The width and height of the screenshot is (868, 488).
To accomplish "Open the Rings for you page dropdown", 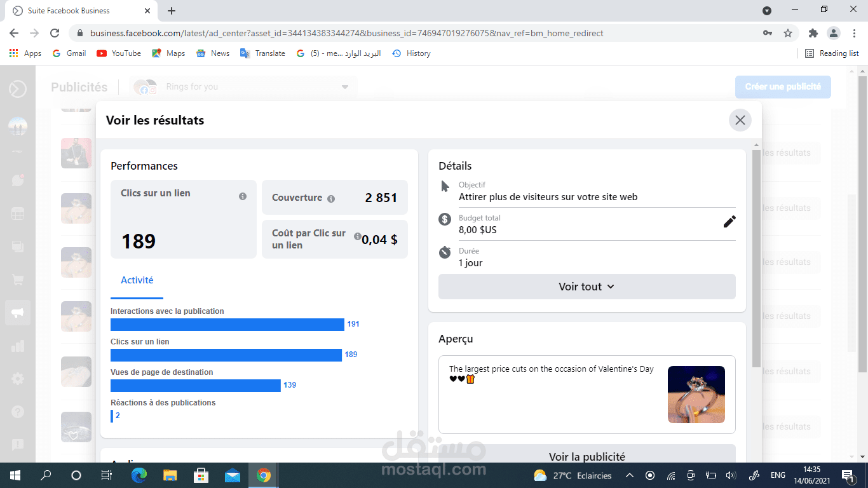I will click(243, 87).
